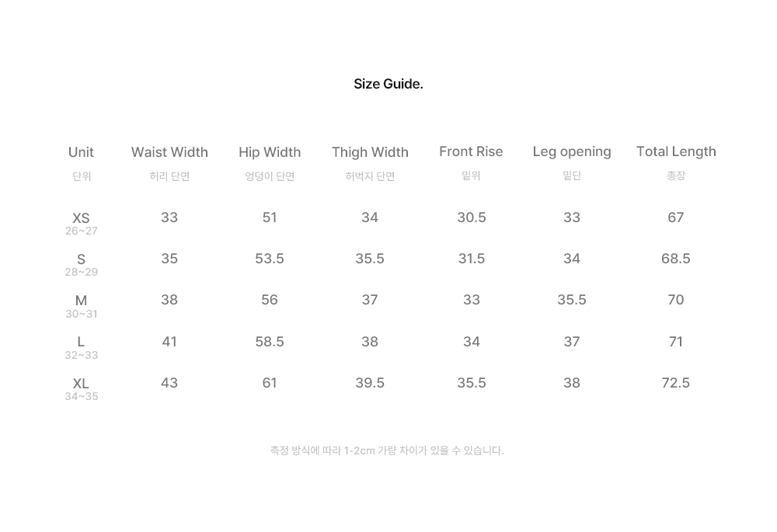The height and width of the screenshot is (532, 777).
Task: Click the Korean measurement disclaimer note
Action: (387, 450)
